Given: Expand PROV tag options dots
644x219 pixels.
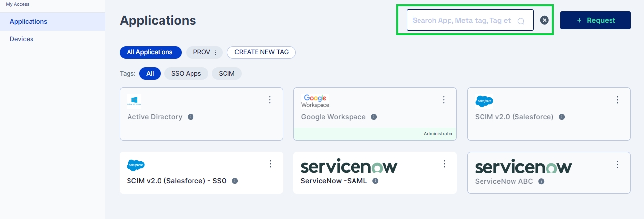Looking at the screenshot, I should (x=215, y=52).
